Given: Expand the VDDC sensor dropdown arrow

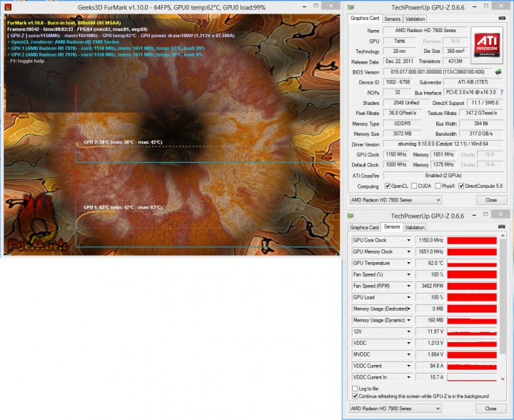Looking at the screenshot, I should click(409, 343).
